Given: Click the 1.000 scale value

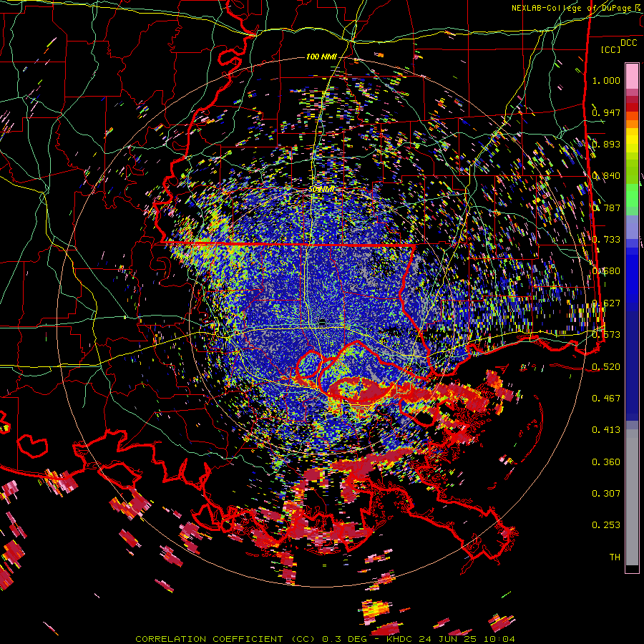Looking at the screenshot, I should point(606,80).
